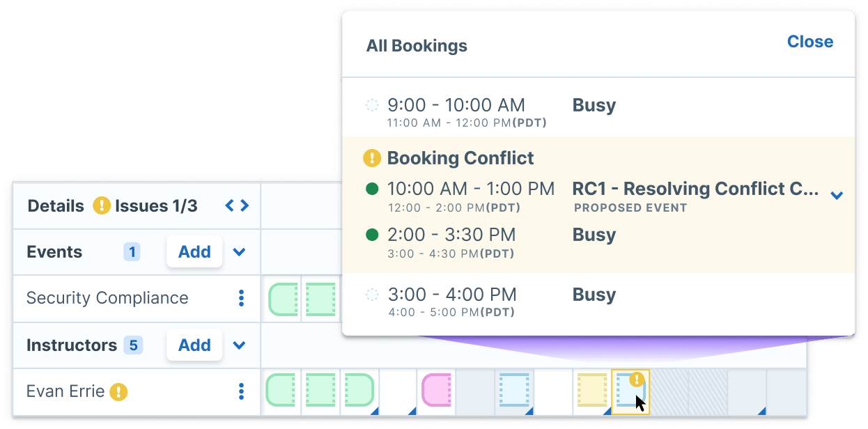Click the green dot next to the RC1 proposed event
This screenshot has height=429, width=868.
point(372,188)
